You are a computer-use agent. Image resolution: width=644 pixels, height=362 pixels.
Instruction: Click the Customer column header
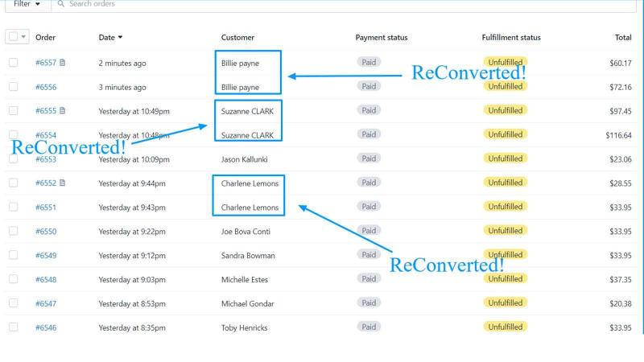point(237,37)
